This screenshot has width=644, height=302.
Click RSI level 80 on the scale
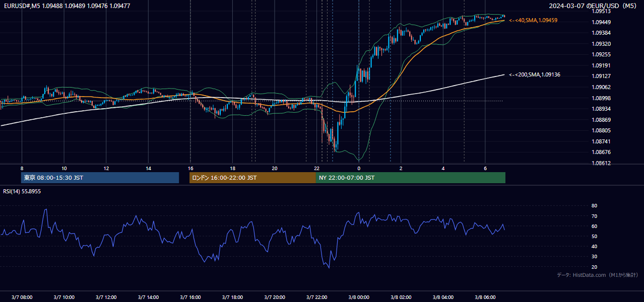coord(595,206)
